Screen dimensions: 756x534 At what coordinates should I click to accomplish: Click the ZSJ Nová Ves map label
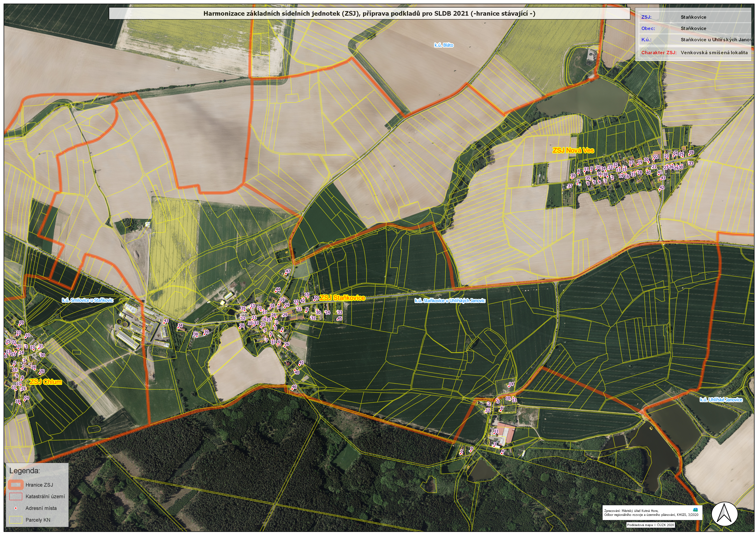pyautogui.click(x=573, y=150)
